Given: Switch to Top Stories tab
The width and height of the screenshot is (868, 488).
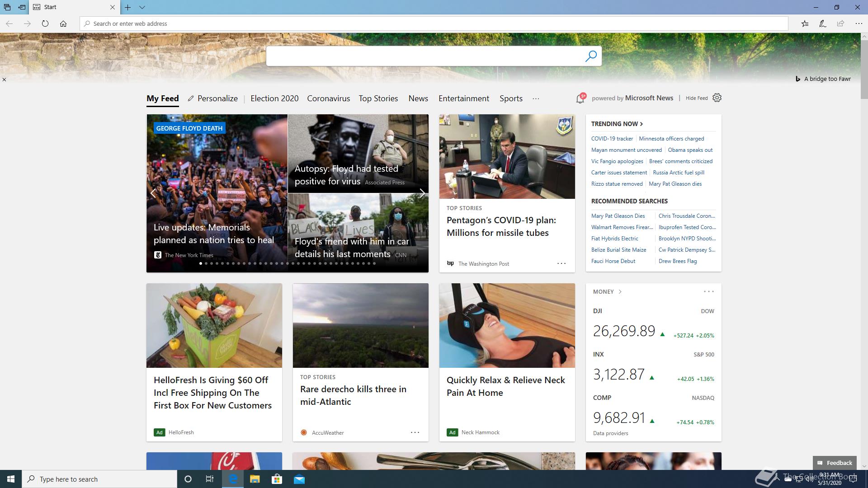Looking at the screenshot, I should (x=378, y=99).
